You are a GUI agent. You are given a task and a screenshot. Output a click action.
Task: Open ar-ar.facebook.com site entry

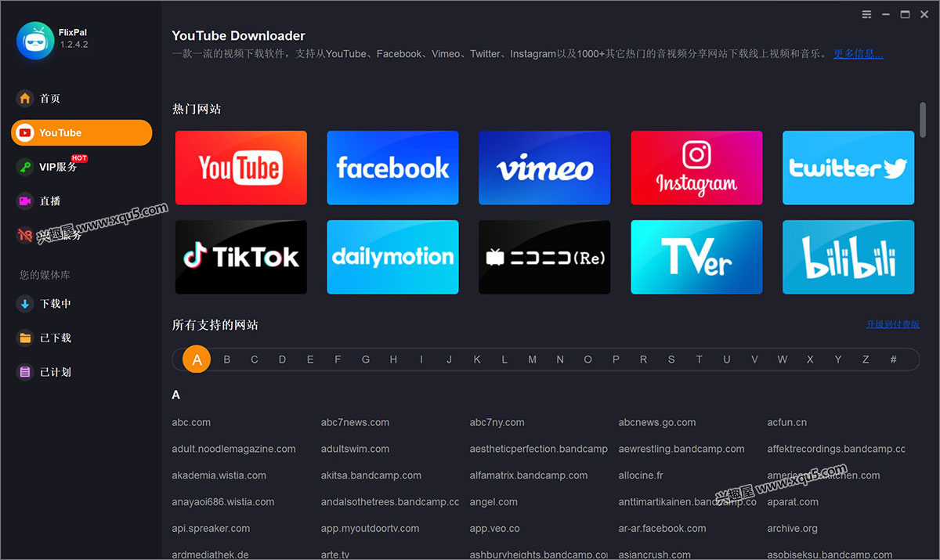pos(662,529)
